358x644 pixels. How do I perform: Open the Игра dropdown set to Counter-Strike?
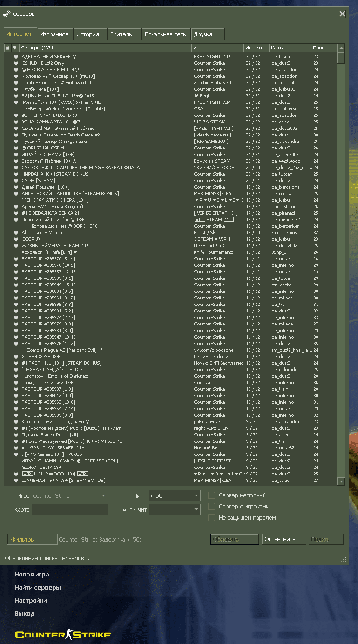tap(70, 496)
